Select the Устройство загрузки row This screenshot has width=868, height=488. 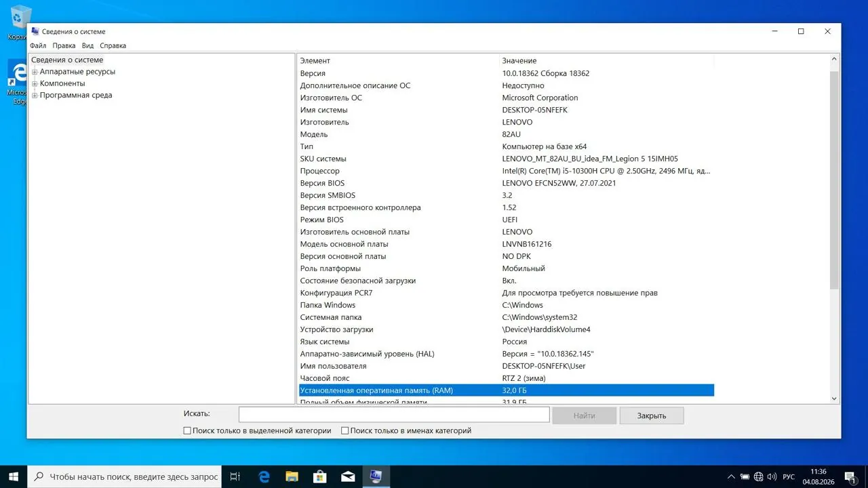(x=507, y=329)
